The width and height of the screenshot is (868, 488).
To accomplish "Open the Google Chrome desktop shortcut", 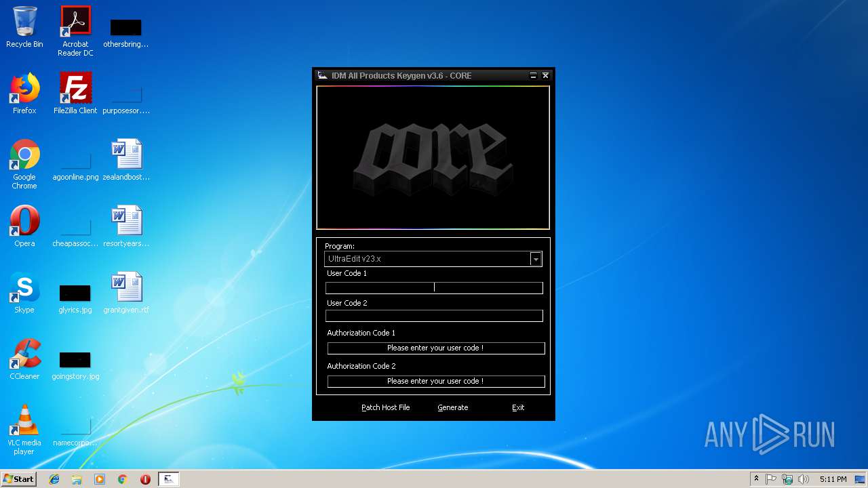I will 24,164.
